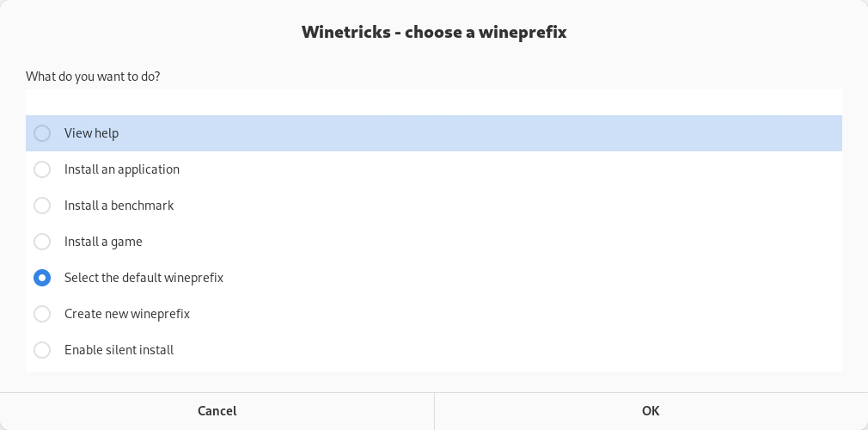Click the blank header row above View help
The height and width of the screenshot is (430, 868).
[x=434, y=102]
